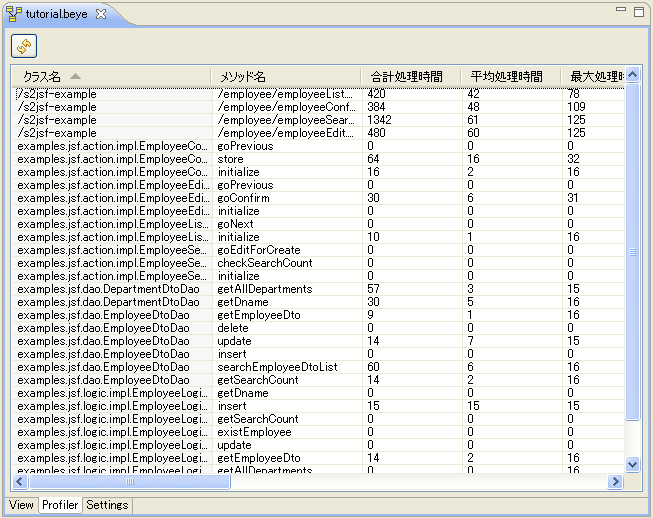Select the tutorial.beye tab title

coord(57,14)
